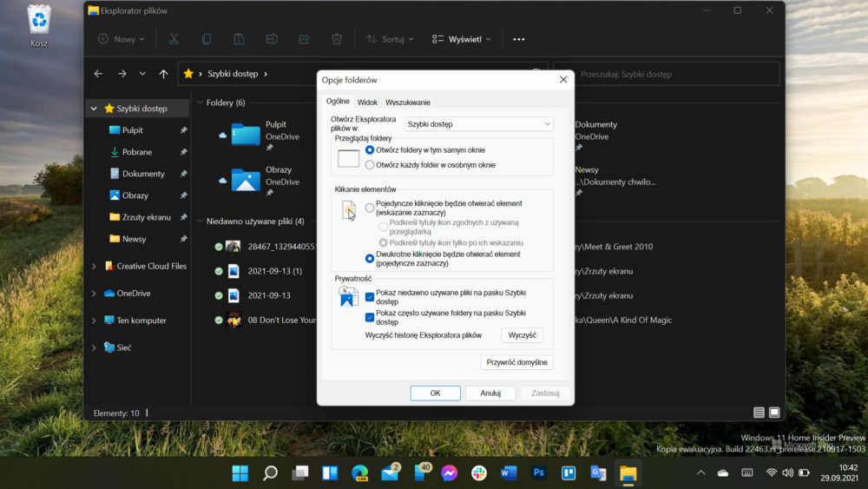The height and width of the screenshot is (489, 868).
Task: Switch to the Ogólne tab
Action: (338, 102)
